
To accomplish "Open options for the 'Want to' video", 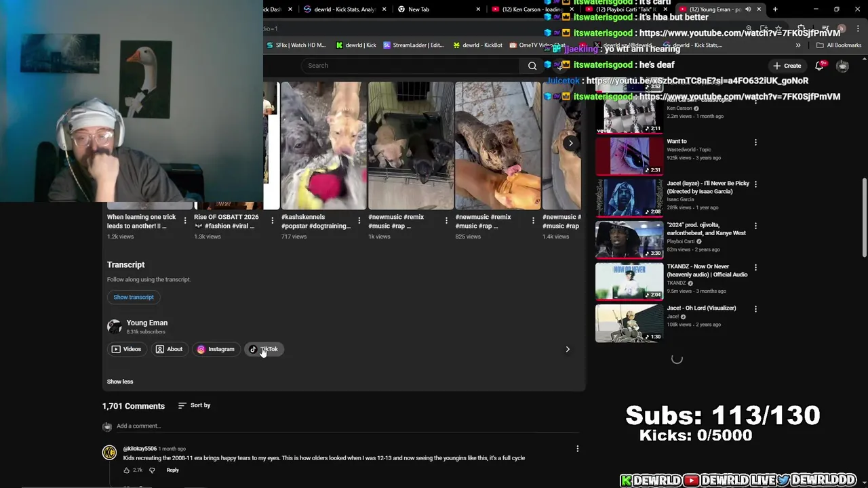I will click(x=755, y=142).
